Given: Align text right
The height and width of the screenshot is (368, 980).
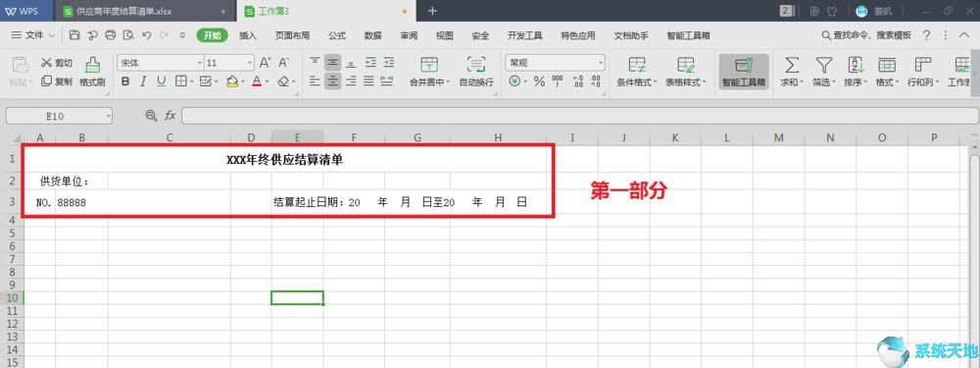Looking at the screenshot, I should click(351, 80).
